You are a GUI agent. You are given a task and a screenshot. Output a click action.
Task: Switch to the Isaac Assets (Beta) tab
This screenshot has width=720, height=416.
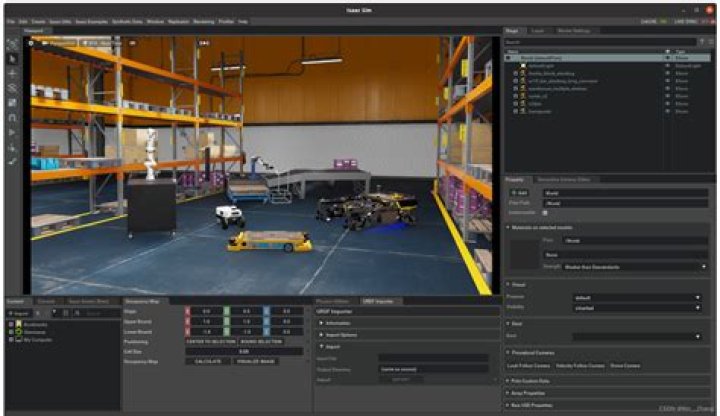point(89,301)
